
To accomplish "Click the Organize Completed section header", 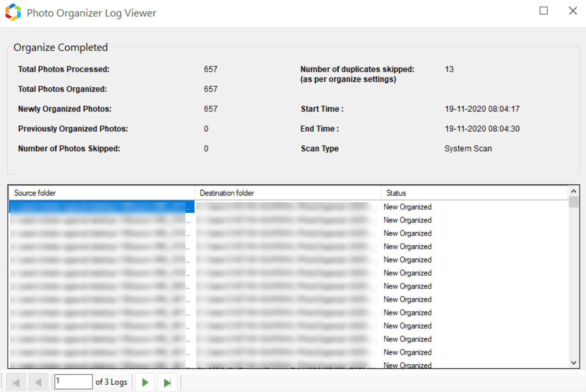I will click(x=60, y=47).
